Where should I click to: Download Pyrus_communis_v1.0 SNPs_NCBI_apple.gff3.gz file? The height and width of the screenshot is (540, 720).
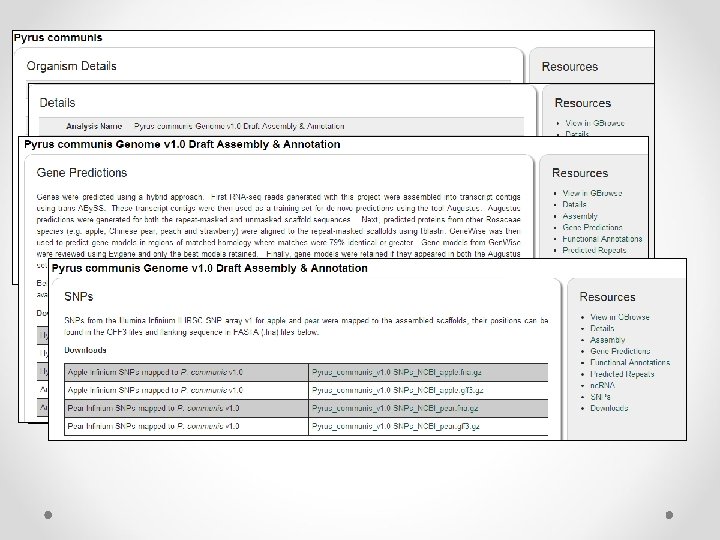[398, 390]
